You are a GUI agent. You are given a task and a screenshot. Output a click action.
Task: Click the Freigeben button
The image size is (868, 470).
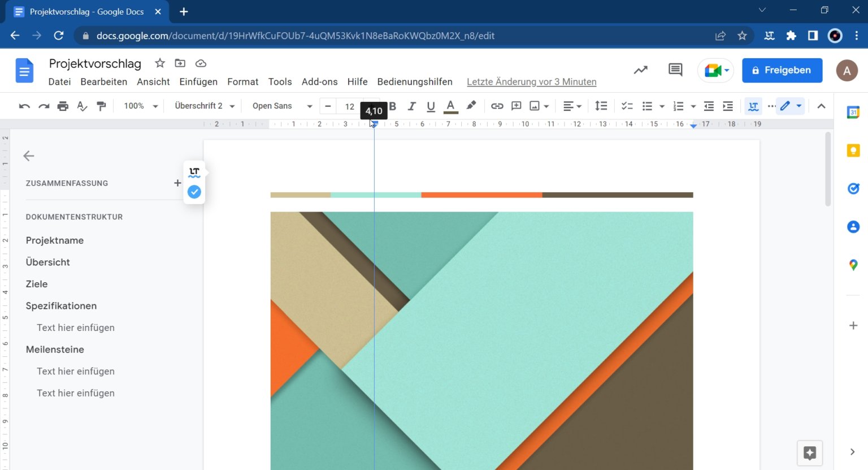coord(782,70)
